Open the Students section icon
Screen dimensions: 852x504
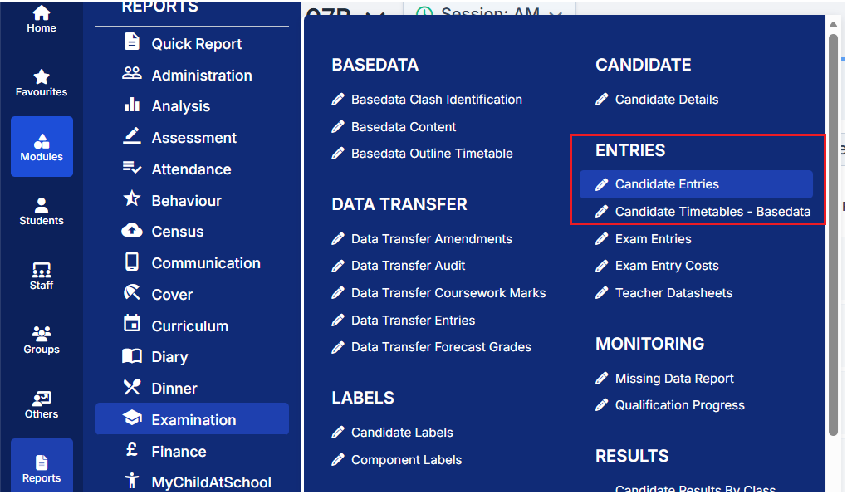click(x=42, y=211)
